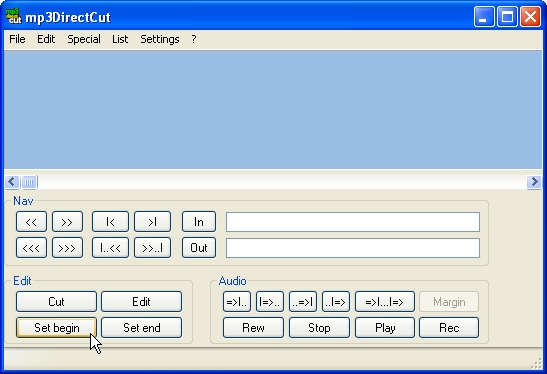The height and width of the screenshot is (374, 547).
Task: Minimize the mp3DirectCut window
Action: 484,16
